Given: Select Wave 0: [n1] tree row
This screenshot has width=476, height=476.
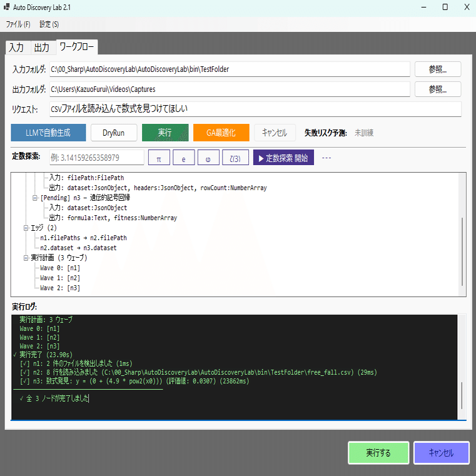Looking at the screenshot, I should click(x=60, y=268).
